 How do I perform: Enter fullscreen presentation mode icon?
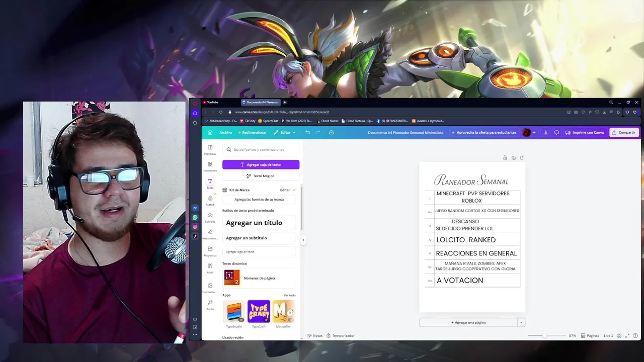(x=627, y=335)
